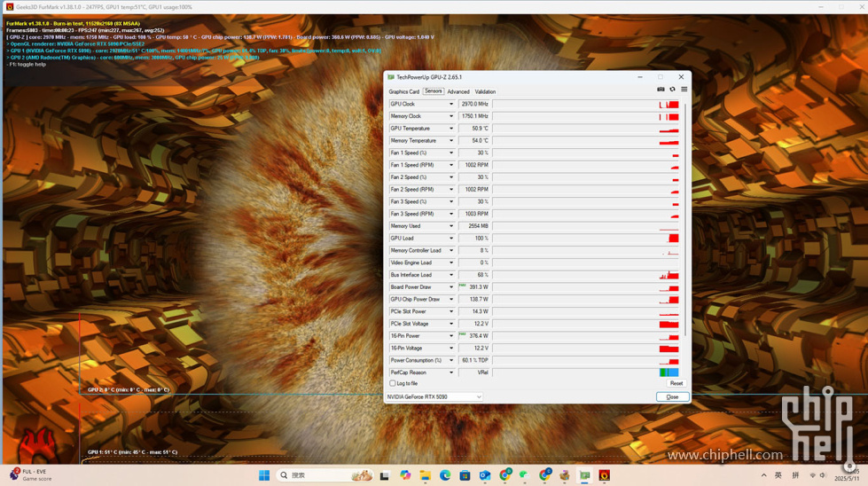Click the 16-Pin Power value 376.4 W
The height and width of the screenshot is (486, 868).
click(474, 336)
